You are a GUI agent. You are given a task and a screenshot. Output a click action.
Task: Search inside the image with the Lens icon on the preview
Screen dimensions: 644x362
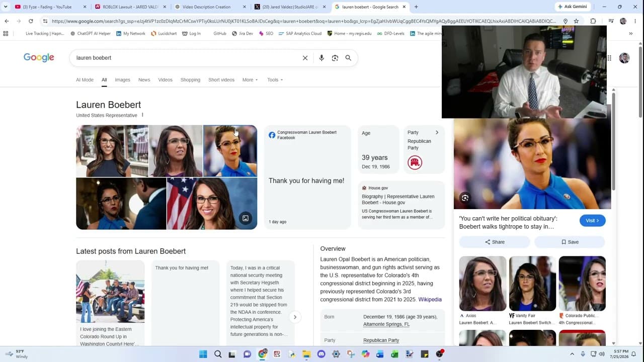(x=465, y=198)
